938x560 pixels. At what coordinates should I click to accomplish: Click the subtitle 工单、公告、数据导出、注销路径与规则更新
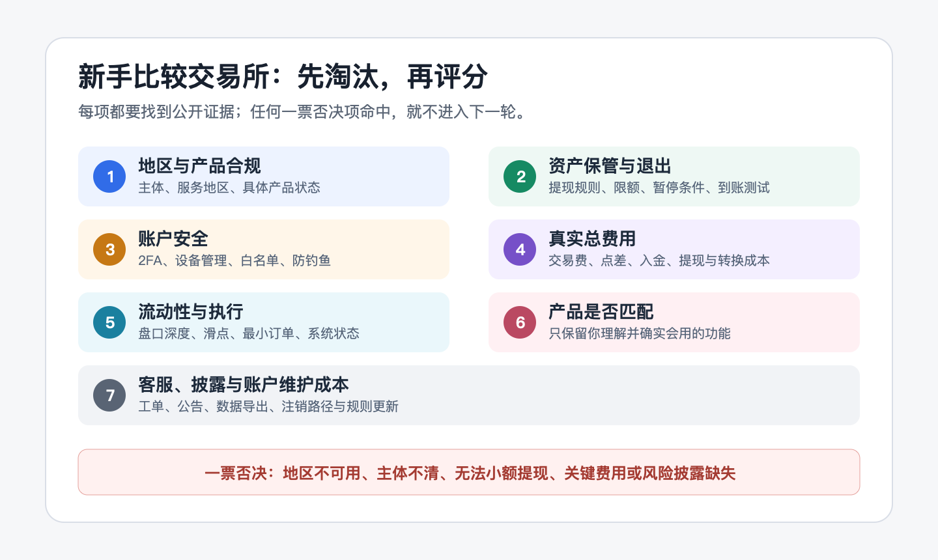pos(268,406)
